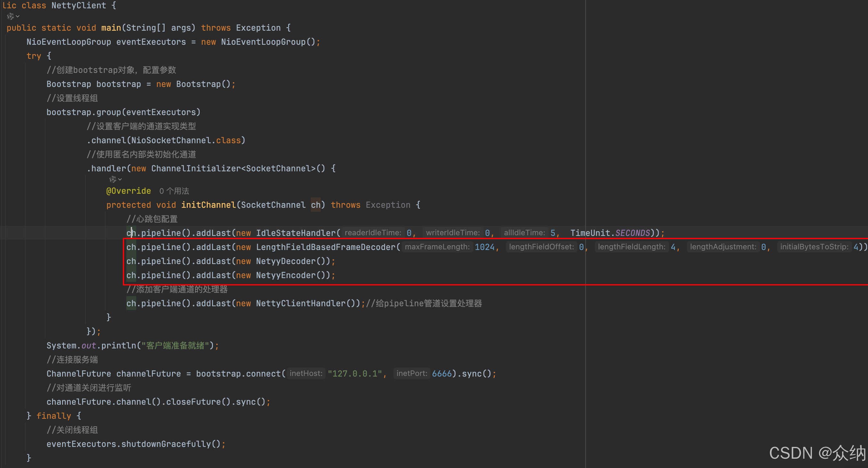868x468 pixels.
Task: Click the inetHost parameter hint
Action: pyautogui.click(x=306, y=373)
